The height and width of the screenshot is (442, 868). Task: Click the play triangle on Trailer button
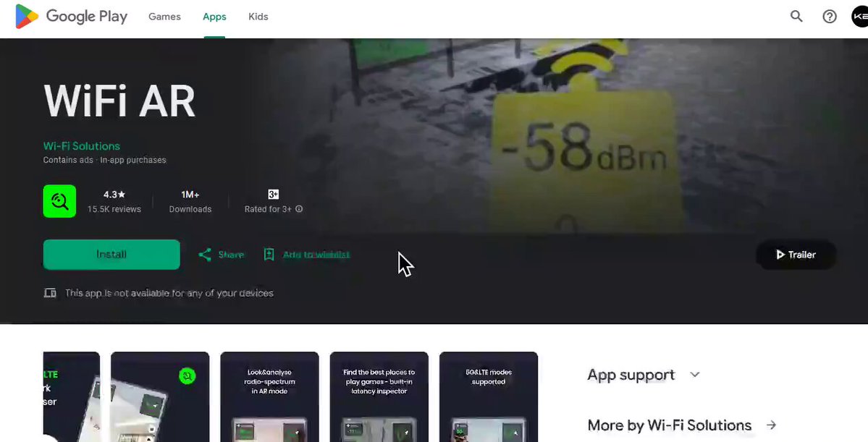tap(780, 255)
